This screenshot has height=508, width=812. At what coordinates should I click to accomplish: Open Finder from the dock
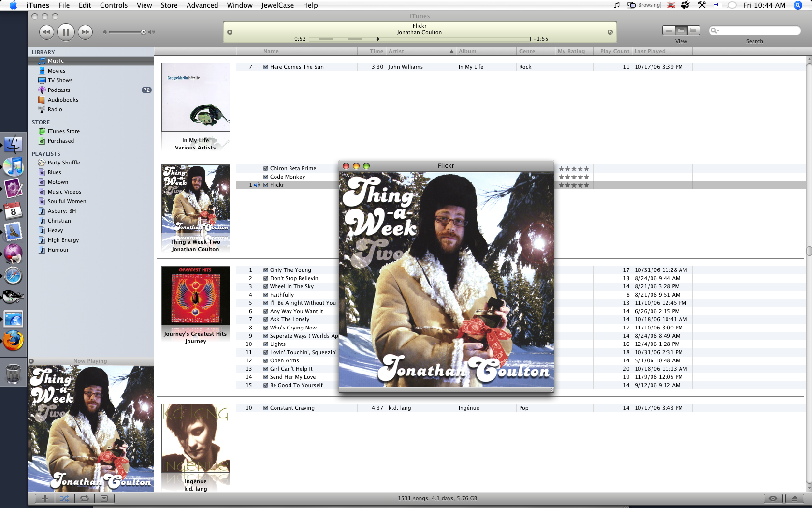pyautogui.click(x=13, y=144)
